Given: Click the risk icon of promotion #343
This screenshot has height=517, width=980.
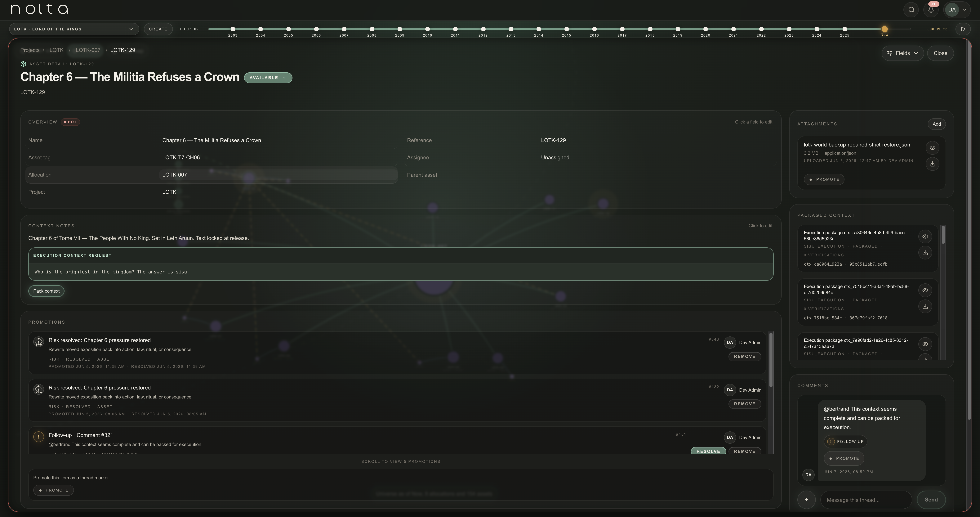Looking at the screenshot, I should tap(38, 342).
